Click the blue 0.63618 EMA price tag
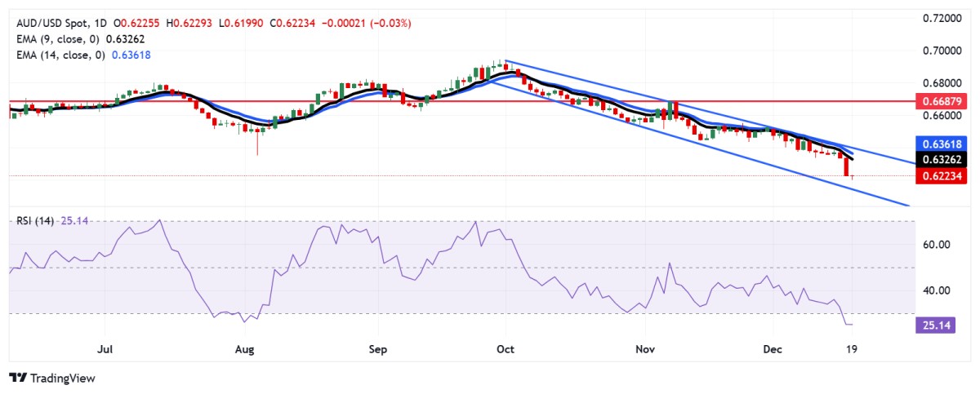The width and height of the screenshot is (980, 394). pos(944,144)
